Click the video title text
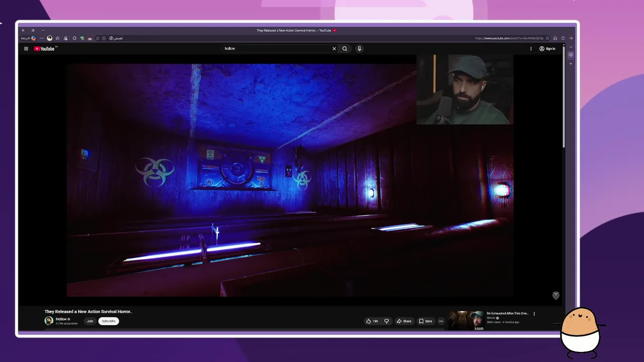The height and width of the screenshot is (362, 644). coord(88,312)
